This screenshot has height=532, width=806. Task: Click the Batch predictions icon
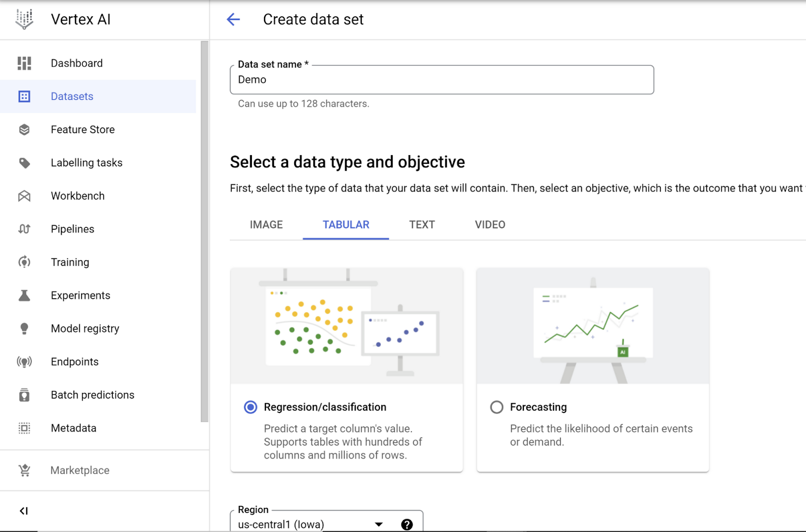24,395
